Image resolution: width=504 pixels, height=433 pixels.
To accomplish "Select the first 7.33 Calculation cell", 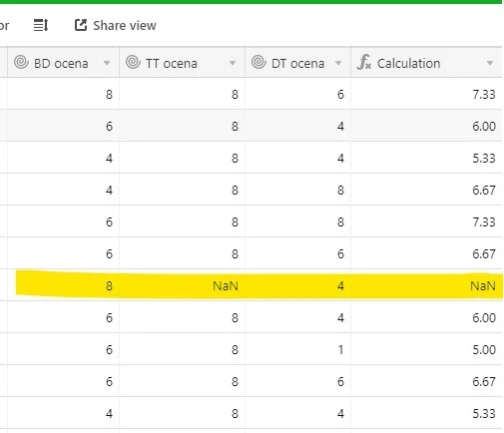I will (426, 94).
